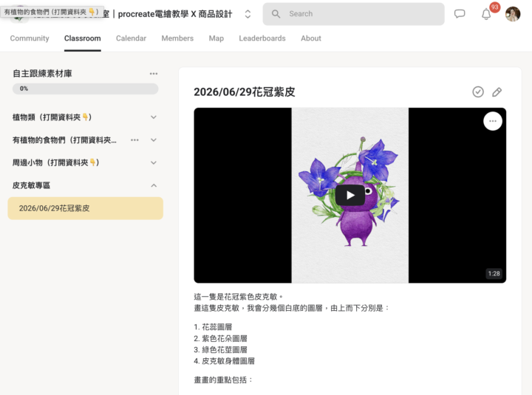Open three-dot menu beside 有植物的食物們 folder
This screenshot has height=395, width=532.
pos(134,140)
